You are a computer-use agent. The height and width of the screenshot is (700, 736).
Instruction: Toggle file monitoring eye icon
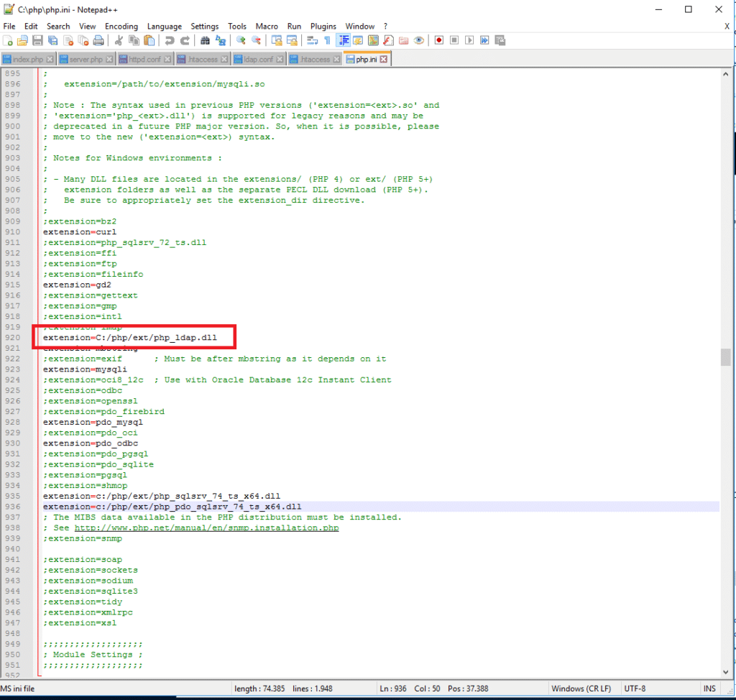coord(419,40)
